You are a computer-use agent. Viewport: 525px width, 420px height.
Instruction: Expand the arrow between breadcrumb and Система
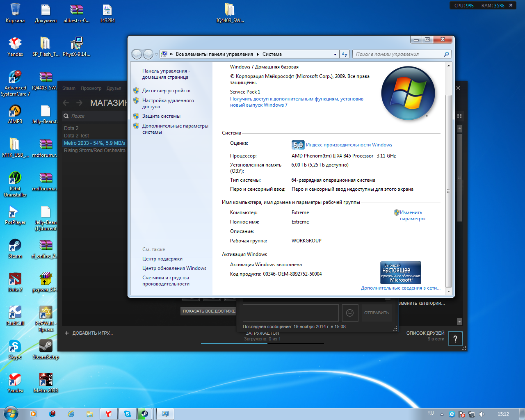tap(258, 54)
